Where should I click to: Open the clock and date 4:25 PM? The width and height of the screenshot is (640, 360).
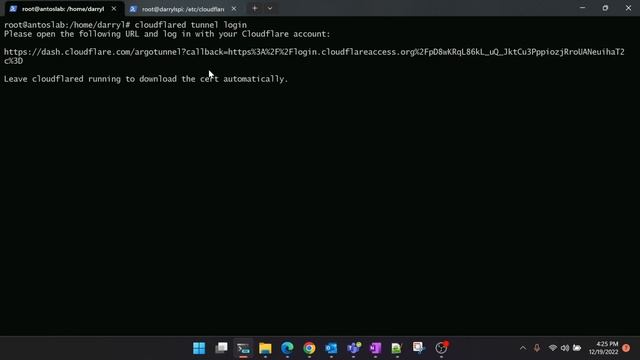click(x=604, y=348)
